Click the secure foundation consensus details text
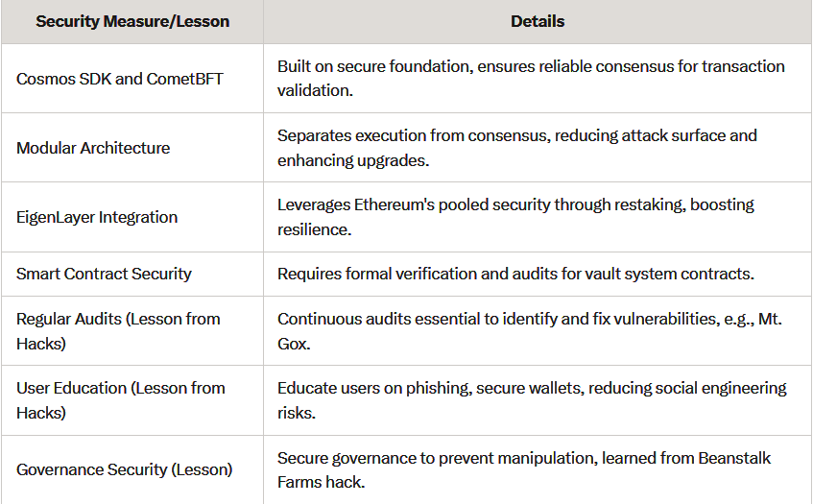This screenshot has height=504, width=813. click(531, 79)
